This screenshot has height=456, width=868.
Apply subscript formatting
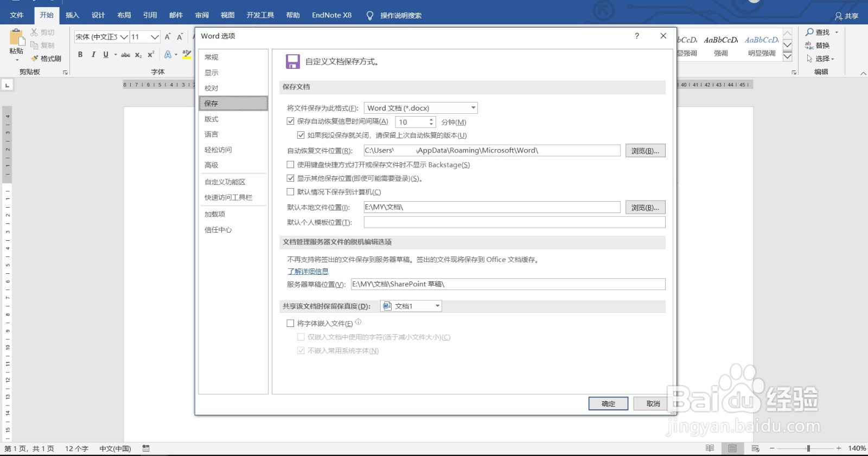coord(138,55)
